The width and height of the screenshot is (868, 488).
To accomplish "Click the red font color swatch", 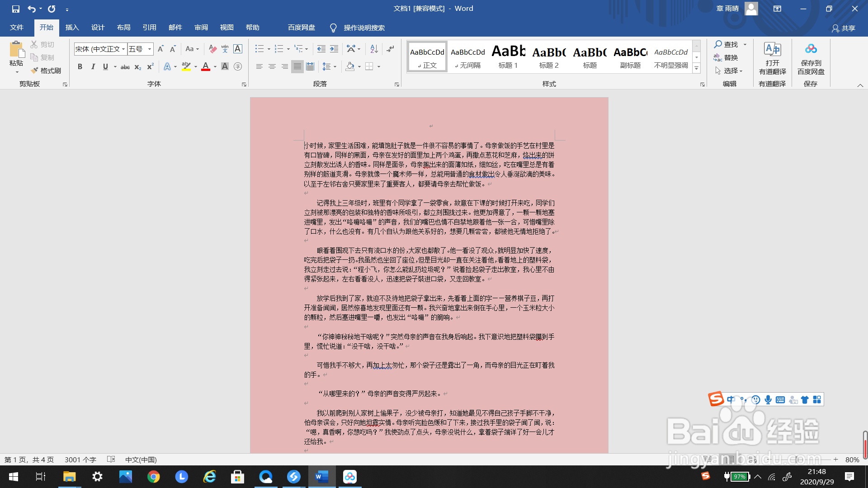I will (x=206, y=66).
